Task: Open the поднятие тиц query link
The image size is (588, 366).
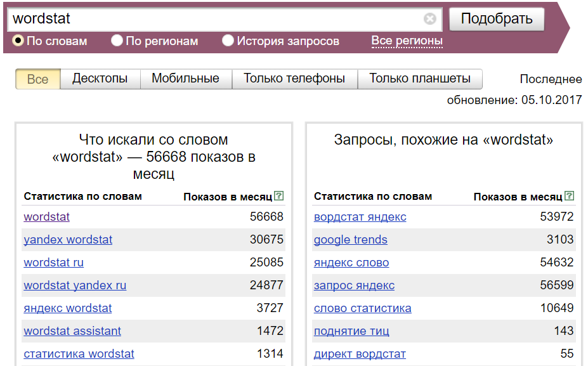Action: pos(351,331)
